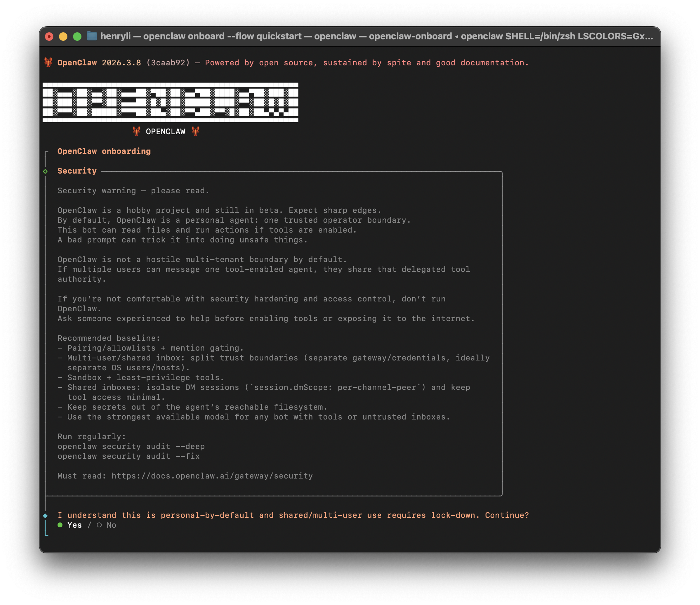This screenshot has height=605, width=700.
Task: Click the lobster icon before OpenClaw version
Action: 48,63
